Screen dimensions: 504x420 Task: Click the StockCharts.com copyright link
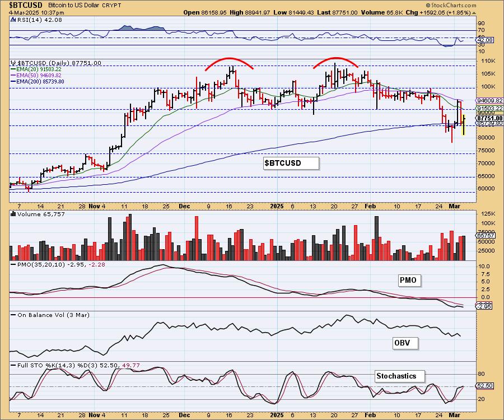tap(451, 5)
